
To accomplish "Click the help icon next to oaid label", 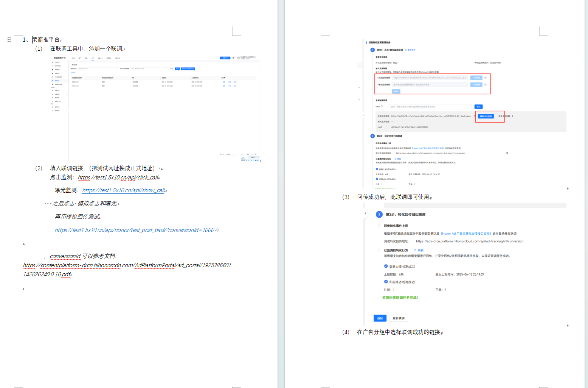I will point(382,106).
